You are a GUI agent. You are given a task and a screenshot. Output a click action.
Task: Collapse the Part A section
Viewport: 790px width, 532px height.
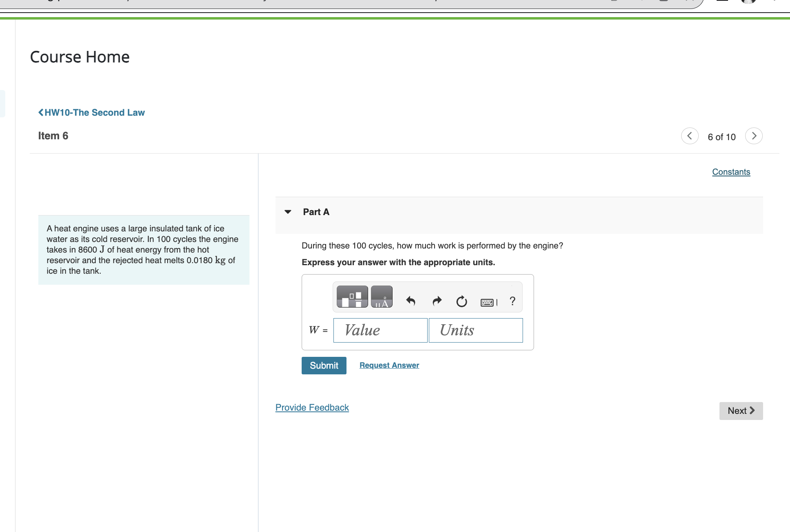[x=288, y=212]
